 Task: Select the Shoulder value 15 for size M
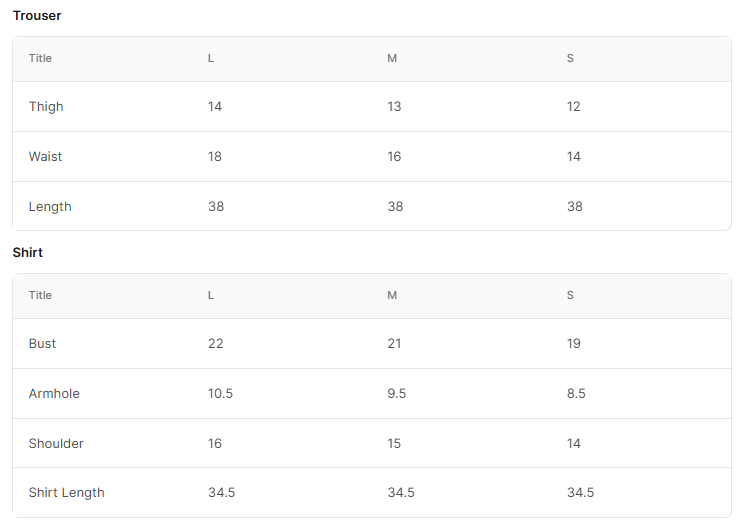pyautogui.click(x=394, y=444)
